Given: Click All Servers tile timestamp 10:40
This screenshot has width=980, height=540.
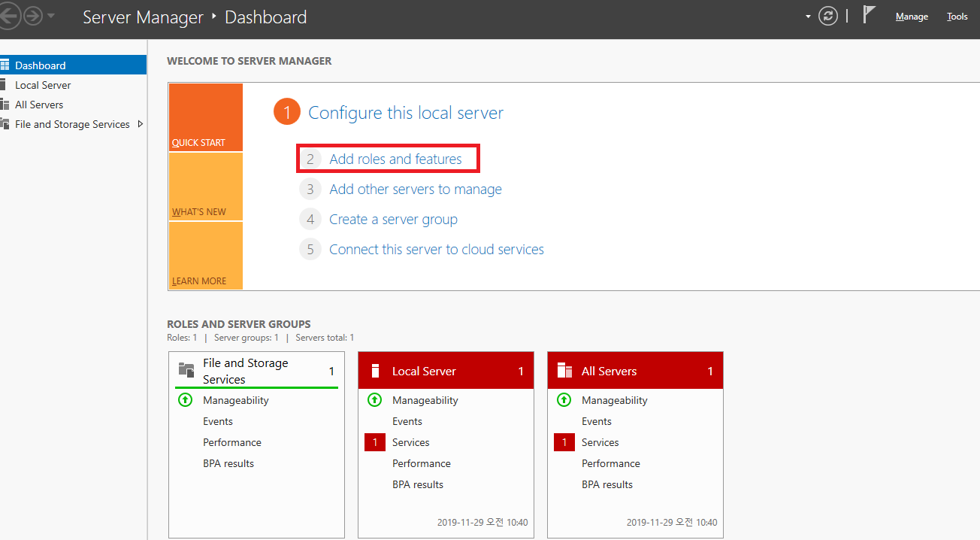Looking at the screenshot, I should 672,522.
